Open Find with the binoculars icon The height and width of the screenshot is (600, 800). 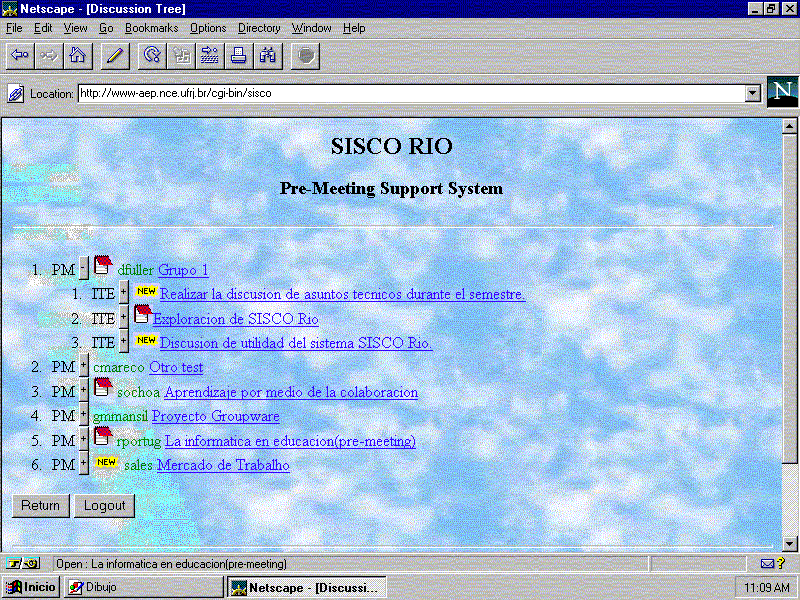coord(268,56)
